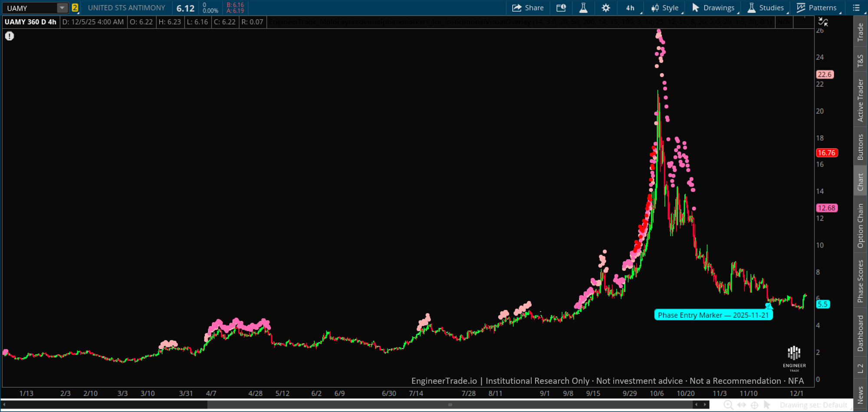This screenshot has height=412, width=868.
Task: Open the Style dropdown
Action: pyautogui.click(x=664, y=7)
